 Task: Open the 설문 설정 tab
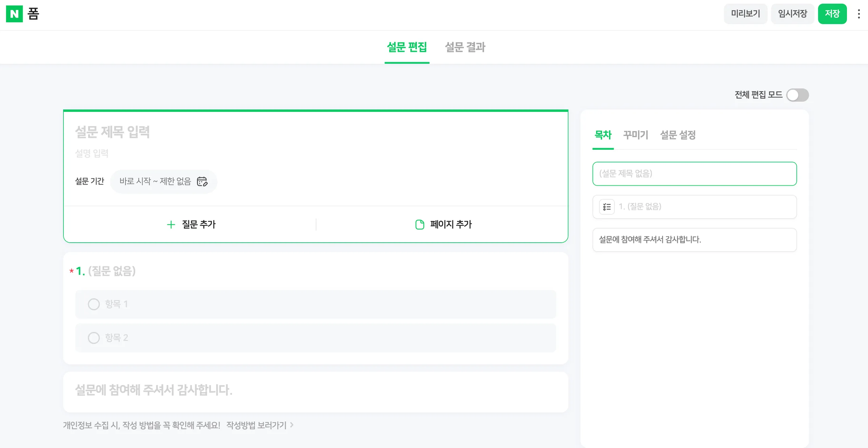[x=678, y=135]
